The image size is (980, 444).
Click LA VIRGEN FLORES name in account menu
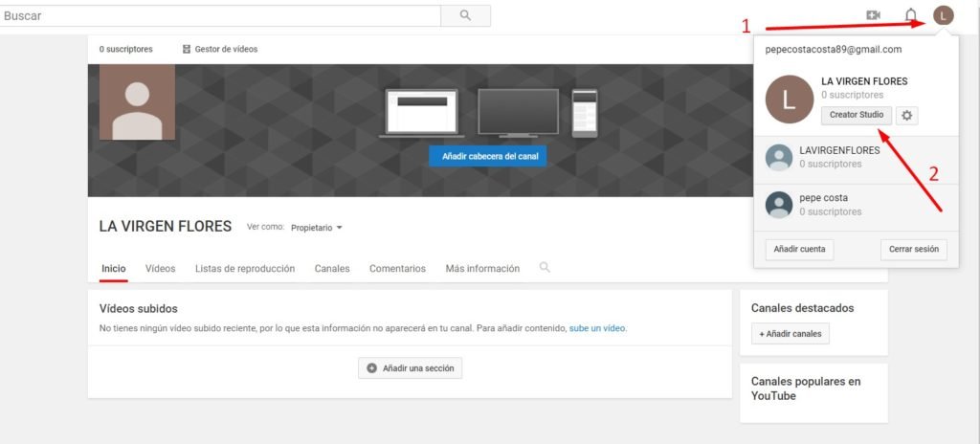tap(864, 81)
